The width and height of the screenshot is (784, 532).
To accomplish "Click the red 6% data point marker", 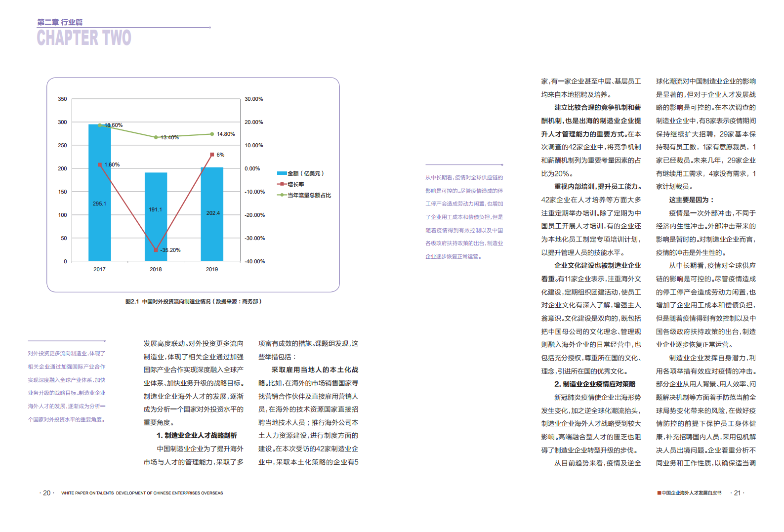I will coord(212,155).
